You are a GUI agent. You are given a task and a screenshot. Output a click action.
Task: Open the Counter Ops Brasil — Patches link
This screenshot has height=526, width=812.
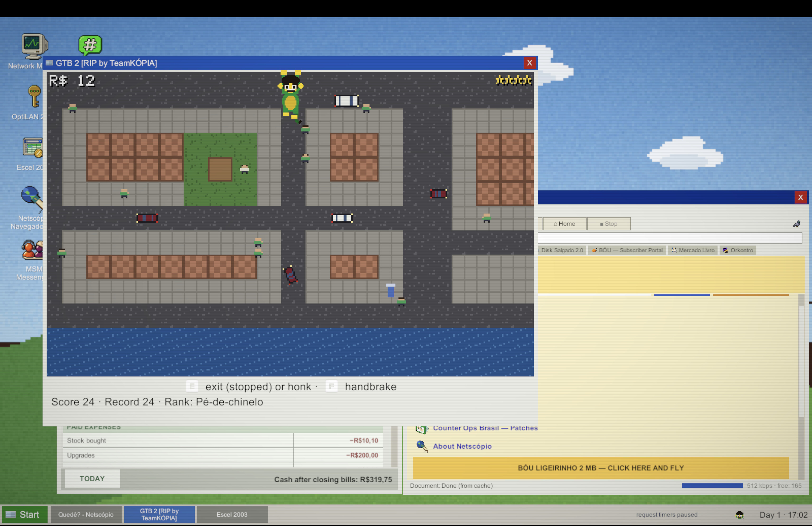point(485,429)
